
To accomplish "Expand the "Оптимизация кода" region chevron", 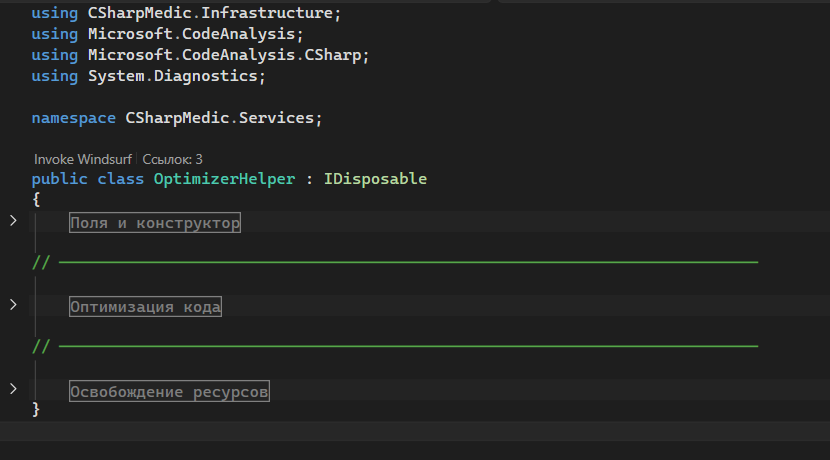I will [x=13, y=304].
